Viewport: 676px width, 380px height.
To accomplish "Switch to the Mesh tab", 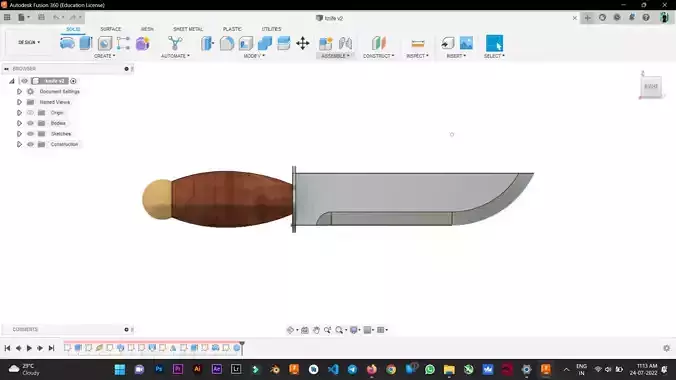I will tap(147, 29).
